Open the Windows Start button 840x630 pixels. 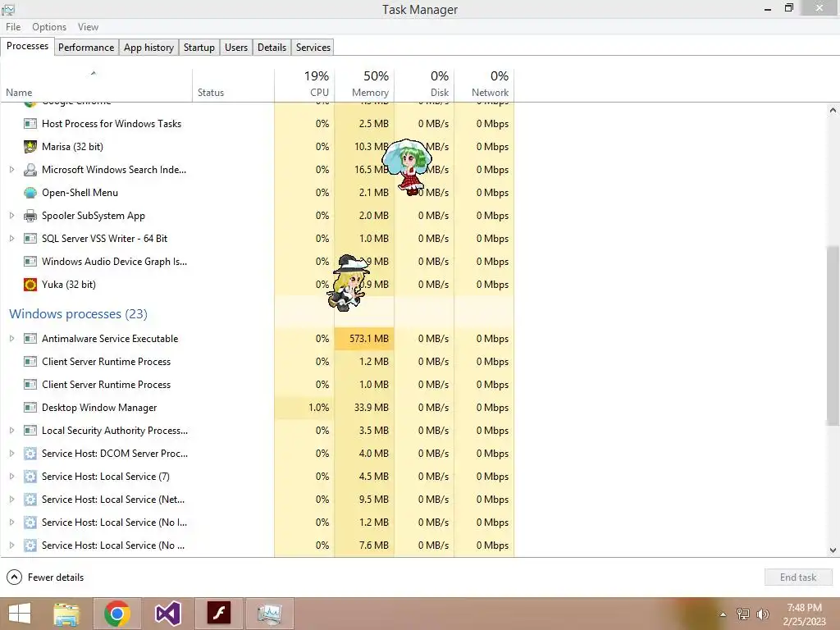(20, 614)
